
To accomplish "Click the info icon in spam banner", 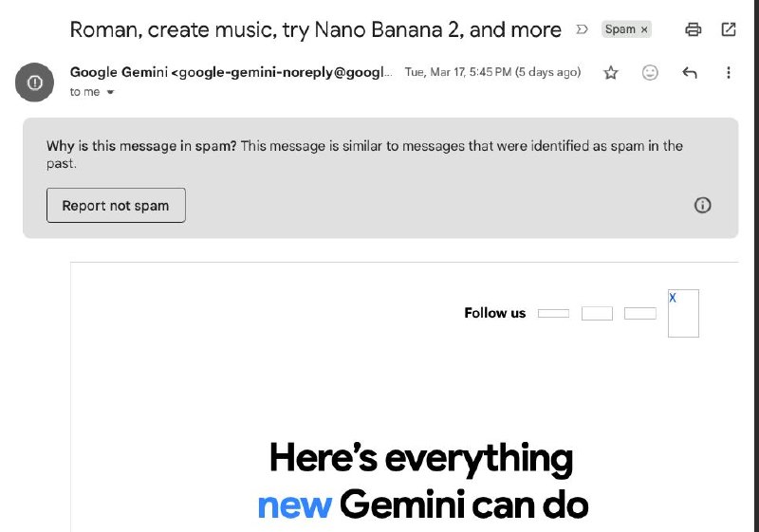I will tap(703, 205).
